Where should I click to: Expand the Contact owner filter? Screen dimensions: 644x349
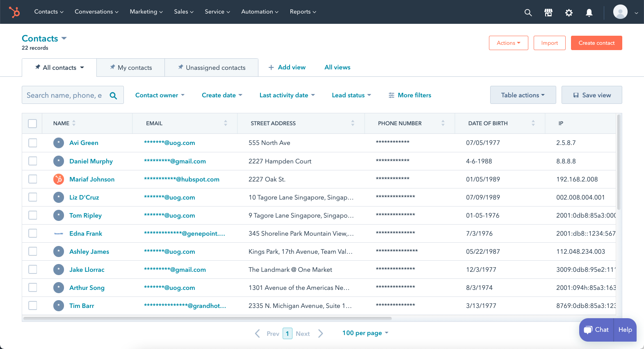[x=160, y=95]
